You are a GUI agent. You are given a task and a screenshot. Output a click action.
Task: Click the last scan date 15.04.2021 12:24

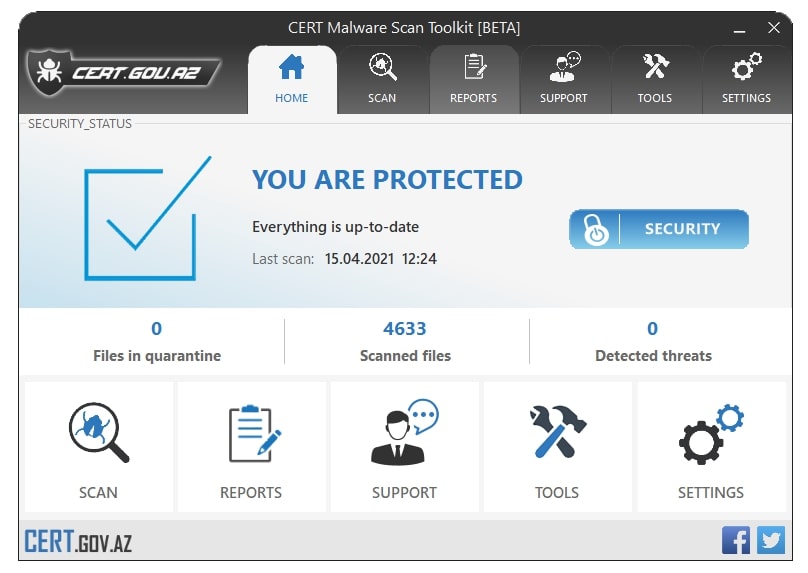click(x=381, y=259)
